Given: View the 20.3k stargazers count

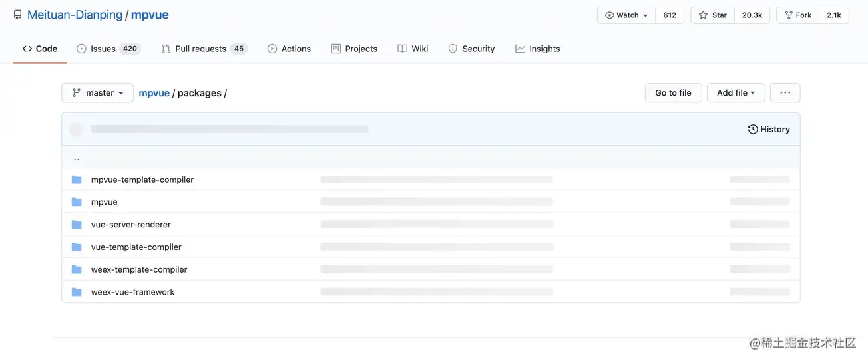Looking at the screenshot, I should click(x=752, y=15).
